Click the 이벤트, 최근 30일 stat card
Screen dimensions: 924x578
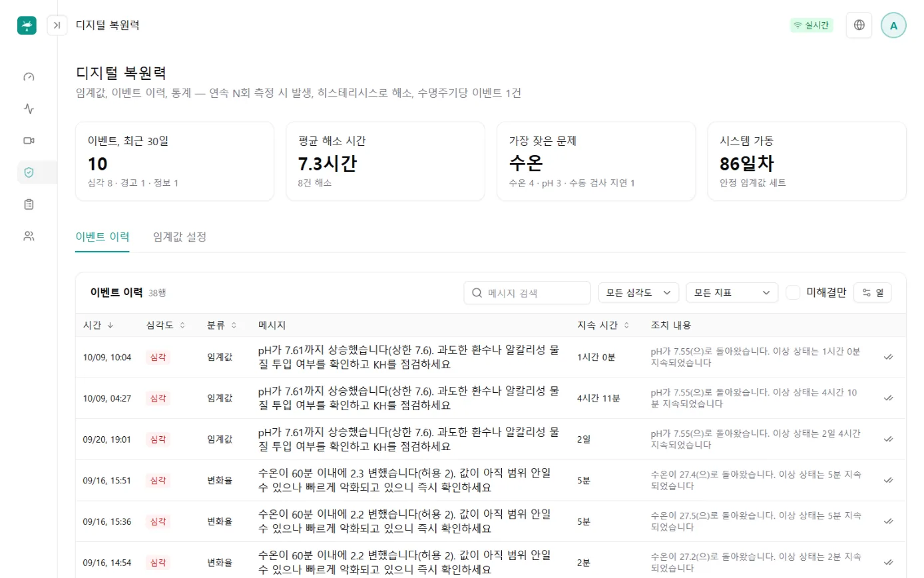coord(175,161)
